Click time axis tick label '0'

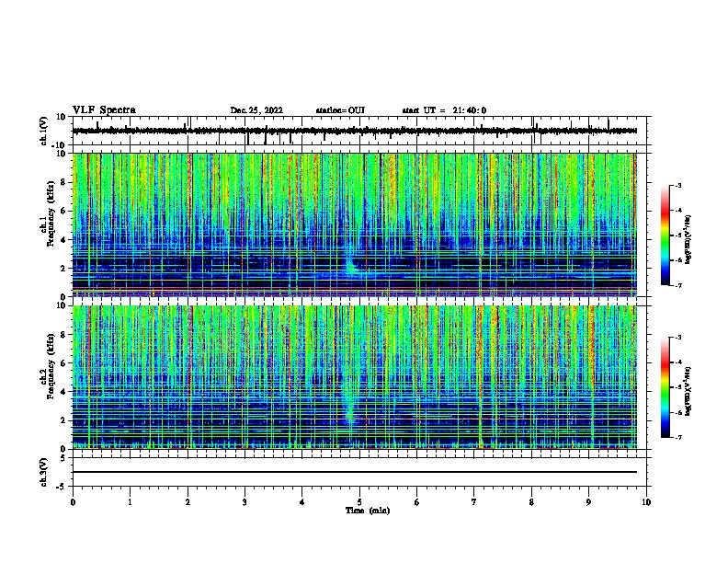click(73, 502)
